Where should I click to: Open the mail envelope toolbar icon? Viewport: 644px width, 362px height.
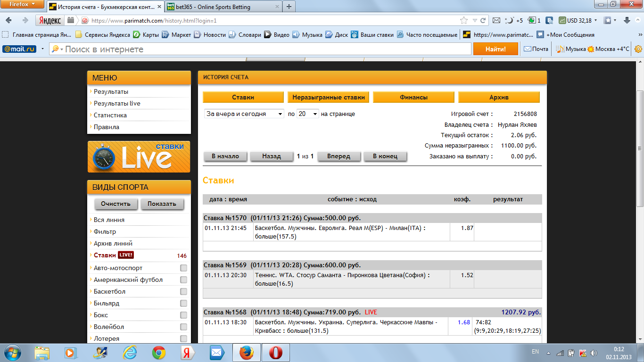496,21
